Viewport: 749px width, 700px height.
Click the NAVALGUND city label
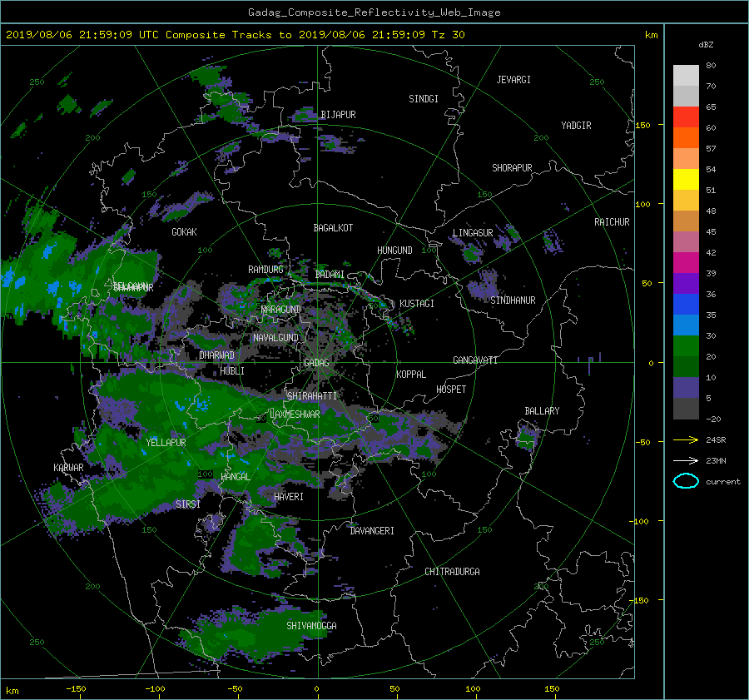click(x=275, y=338)
